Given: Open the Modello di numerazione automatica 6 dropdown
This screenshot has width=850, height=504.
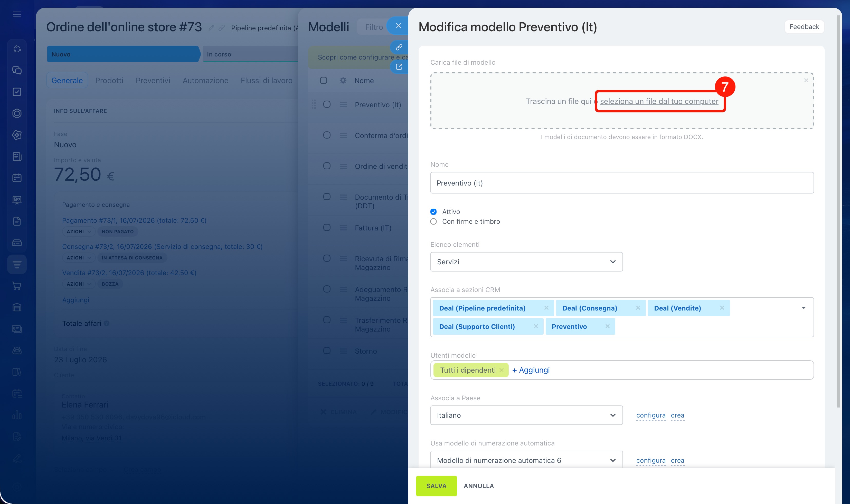Looking at the screenshot, I should (526, 460).
